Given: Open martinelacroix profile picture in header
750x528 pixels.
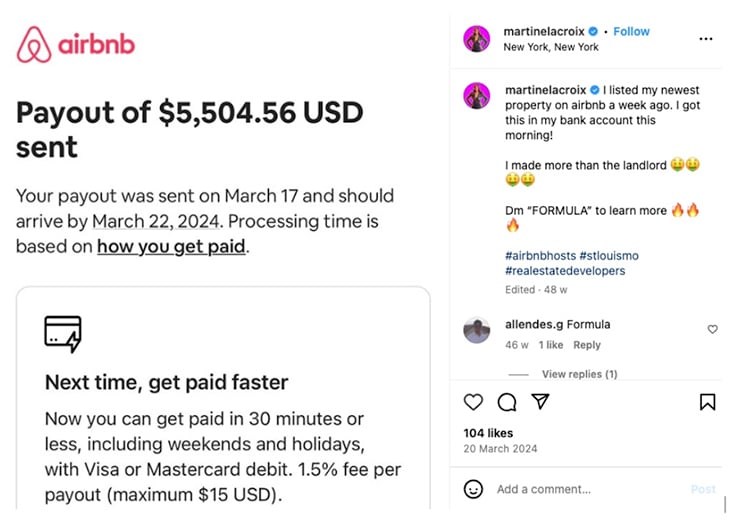Looking at the screenshot, I should (477, 39).
